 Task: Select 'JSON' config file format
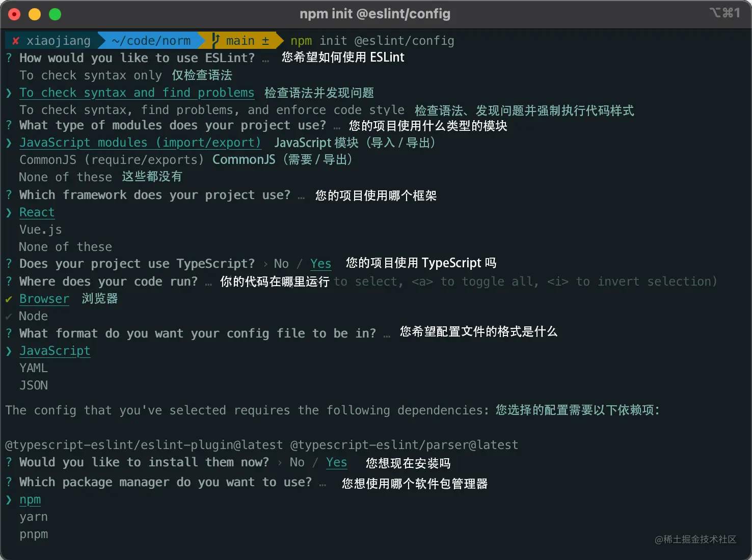click(34, 385)
